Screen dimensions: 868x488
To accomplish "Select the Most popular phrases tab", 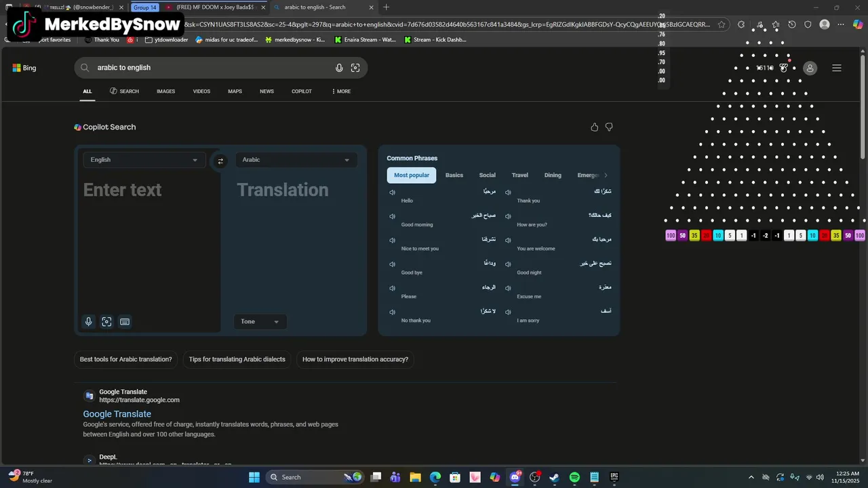I will pyautogui.click(x=412, y=175).
